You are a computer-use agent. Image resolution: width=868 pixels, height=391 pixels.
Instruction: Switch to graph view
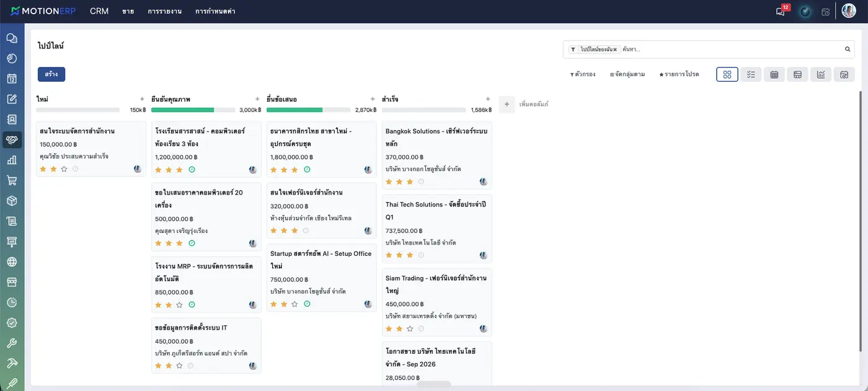pos(821,74)
